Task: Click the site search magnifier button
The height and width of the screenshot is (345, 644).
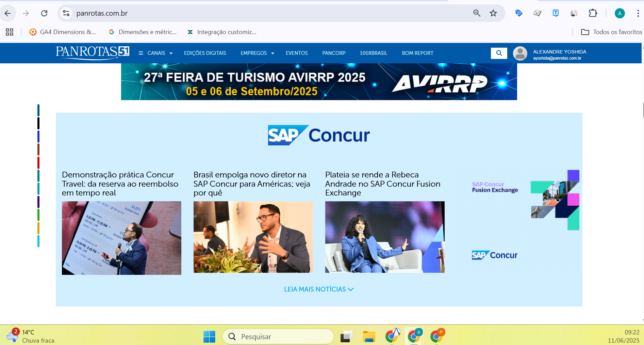Action: [x=499, y=53]
